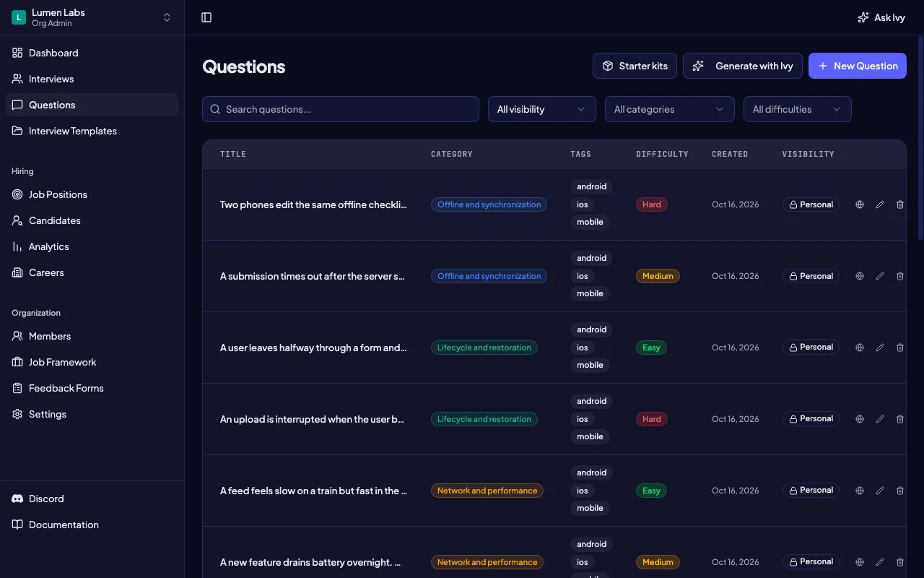Delete 'A feed feels slow' question
924x578 pixels.
pyautogui.click(x=900, y=491)
